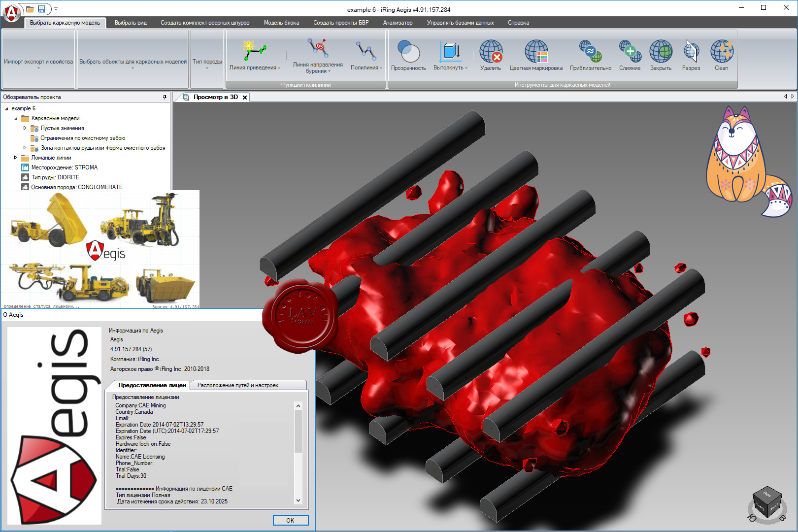
Task: Click the Ломаные линии folder icon
Action: 25,158
